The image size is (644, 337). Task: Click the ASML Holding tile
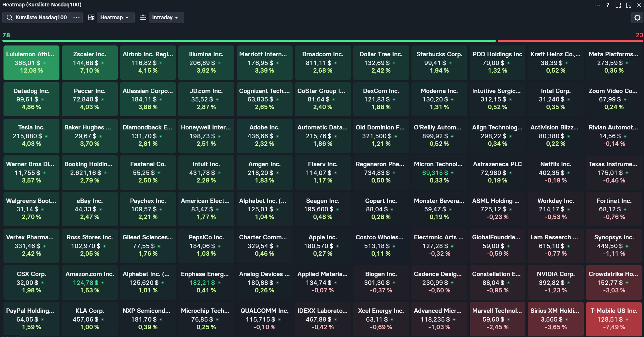[x=498, y=209]
